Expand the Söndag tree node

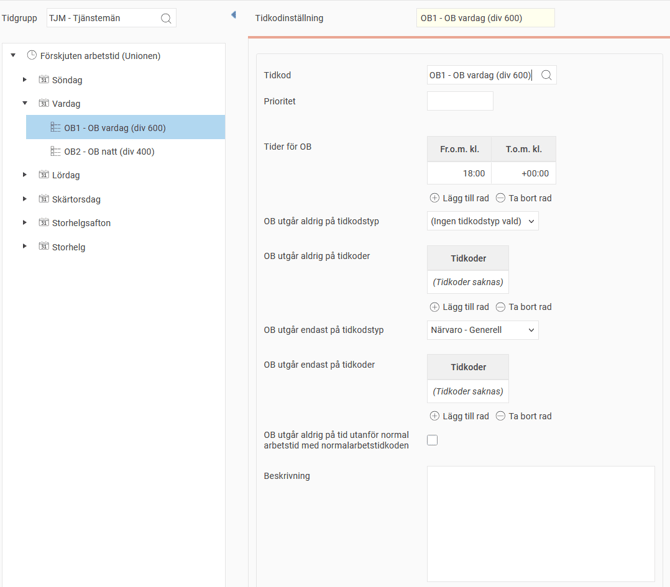[25, 80]
